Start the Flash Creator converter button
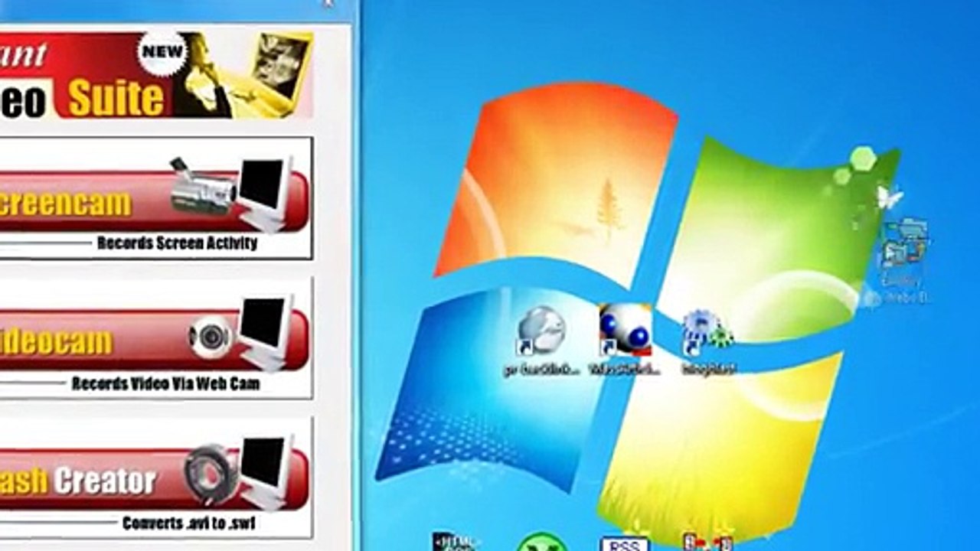Screen dimensions: 980x551 click(155, 479)
